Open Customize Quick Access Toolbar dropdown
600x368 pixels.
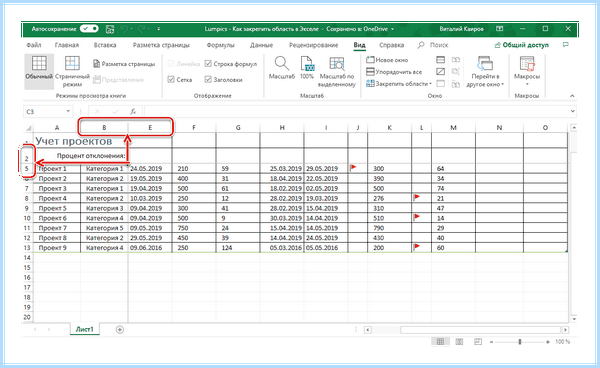point(158,29)
